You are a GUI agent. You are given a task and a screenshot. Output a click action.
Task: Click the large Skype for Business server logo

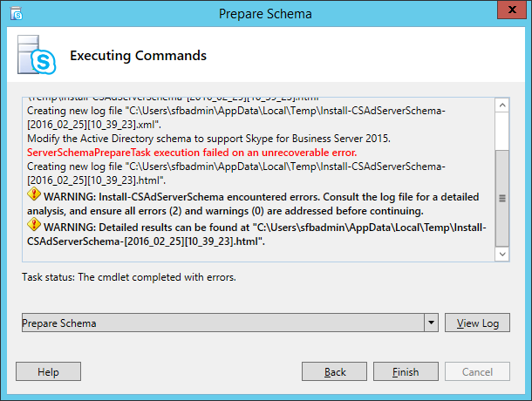pos(37,55)
